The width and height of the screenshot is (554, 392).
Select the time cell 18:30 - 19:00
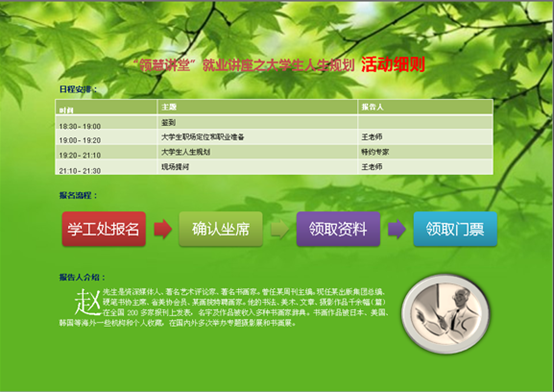pos(106,122)
